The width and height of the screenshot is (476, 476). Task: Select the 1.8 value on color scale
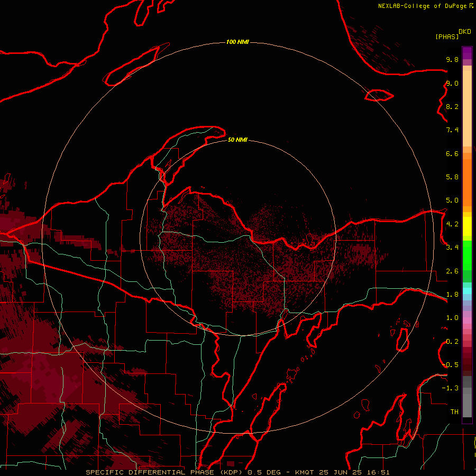[452, 295]
